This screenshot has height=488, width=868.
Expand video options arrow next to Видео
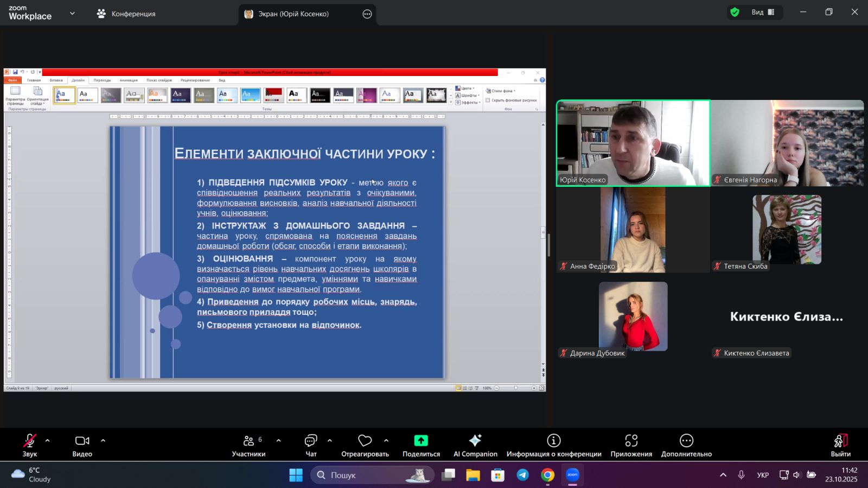(x=103, y=440)
